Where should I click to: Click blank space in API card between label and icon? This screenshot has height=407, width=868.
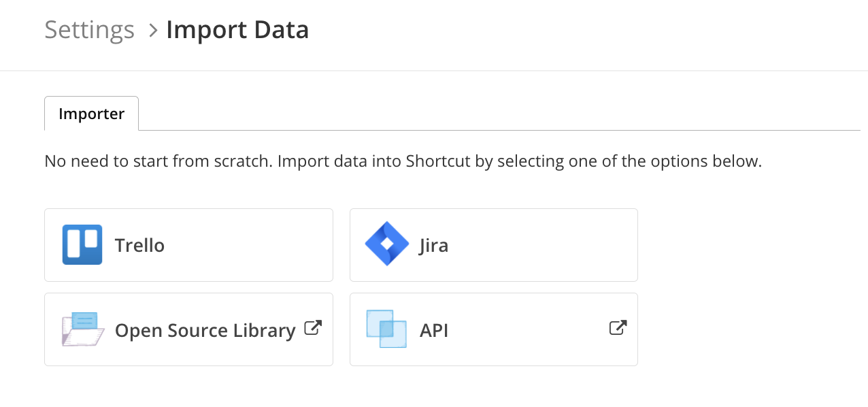(529, 330)
